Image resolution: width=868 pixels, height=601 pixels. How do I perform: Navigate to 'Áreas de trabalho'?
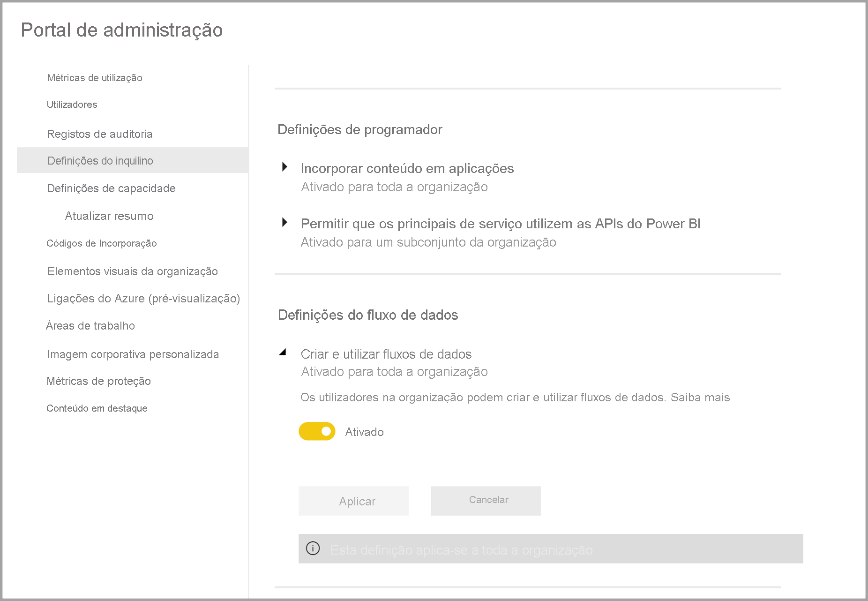click(x=90, y=325)
